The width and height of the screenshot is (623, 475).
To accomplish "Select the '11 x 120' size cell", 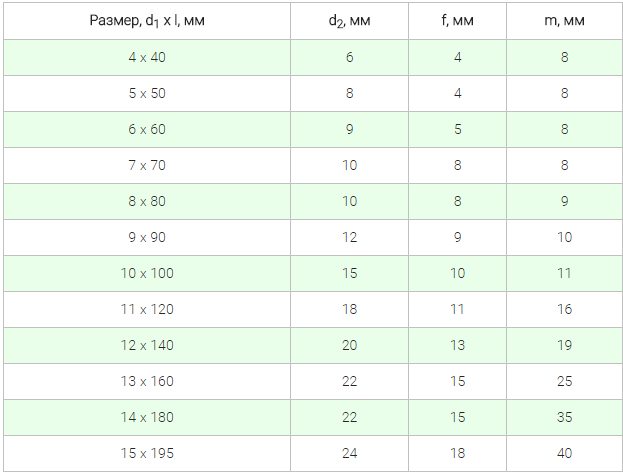I will 147,309.
